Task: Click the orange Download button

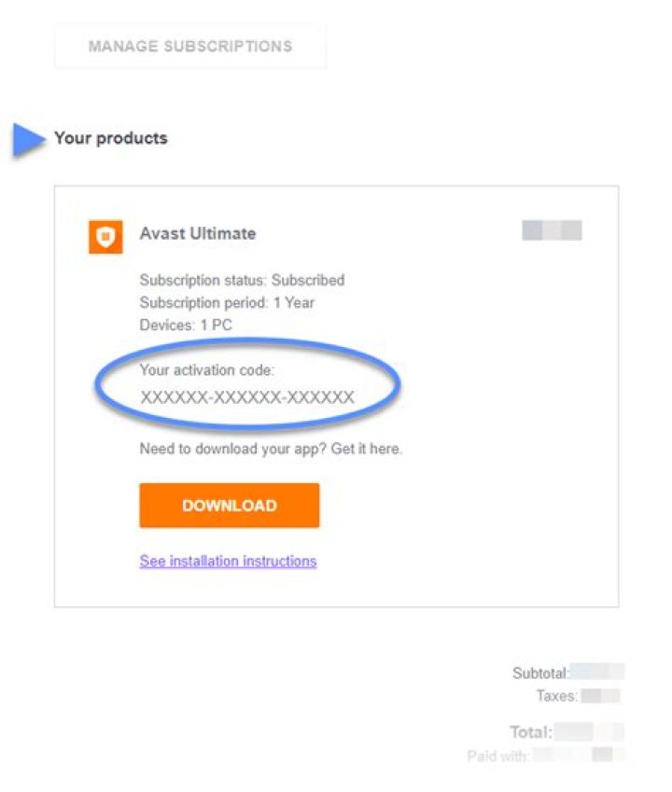Action: click(230, 506)
